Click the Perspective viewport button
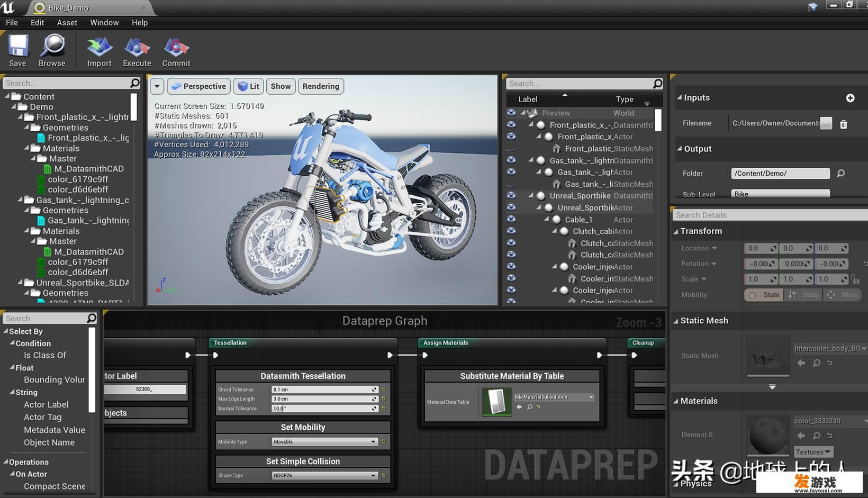The height and width of the screenshot is (498, 868). point(198,86)
